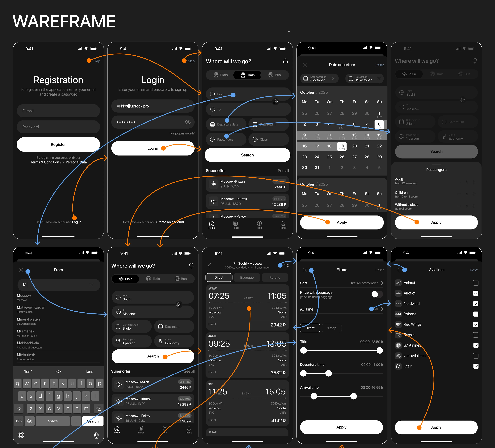
Task: Tap the globe icon below the keyboard
Action: point(21,435)
